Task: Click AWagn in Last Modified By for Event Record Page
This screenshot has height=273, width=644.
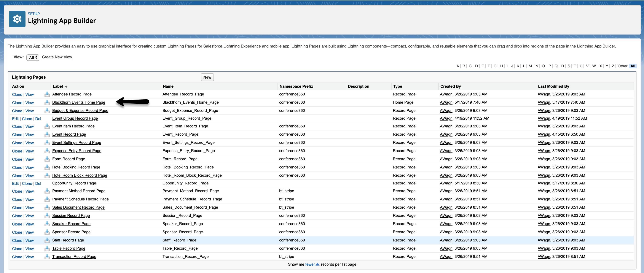Action: pos(544,134)
